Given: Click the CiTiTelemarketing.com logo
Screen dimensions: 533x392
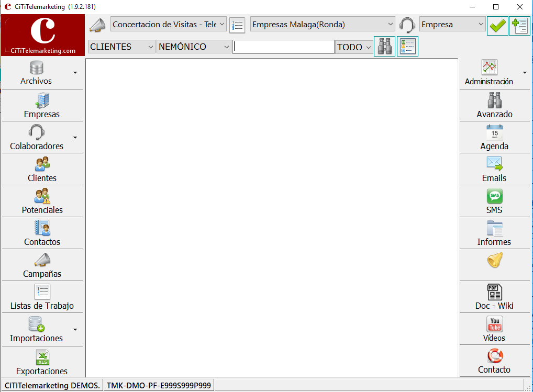Looking at the screenshot, I should (x=43, y=35).
